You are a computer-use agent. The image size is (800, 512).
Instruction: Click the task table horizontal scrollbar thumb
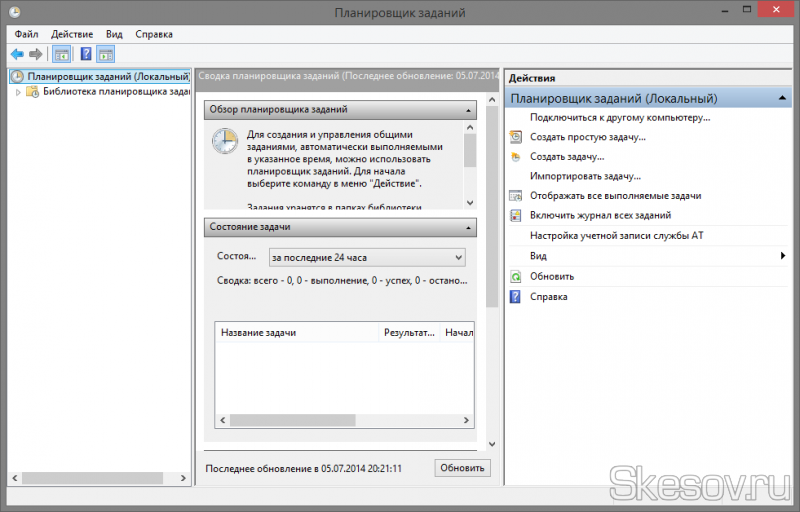[292, 420]
